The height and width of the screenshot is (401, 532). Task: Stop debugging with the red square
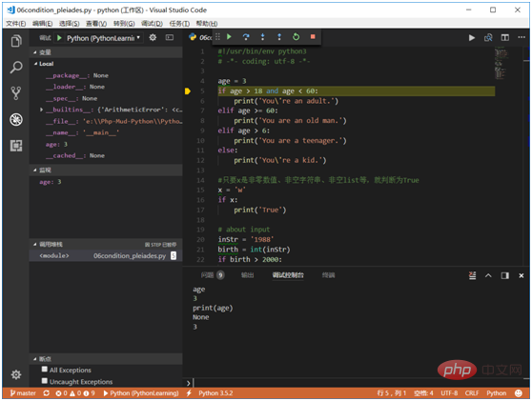pos(313,36)
